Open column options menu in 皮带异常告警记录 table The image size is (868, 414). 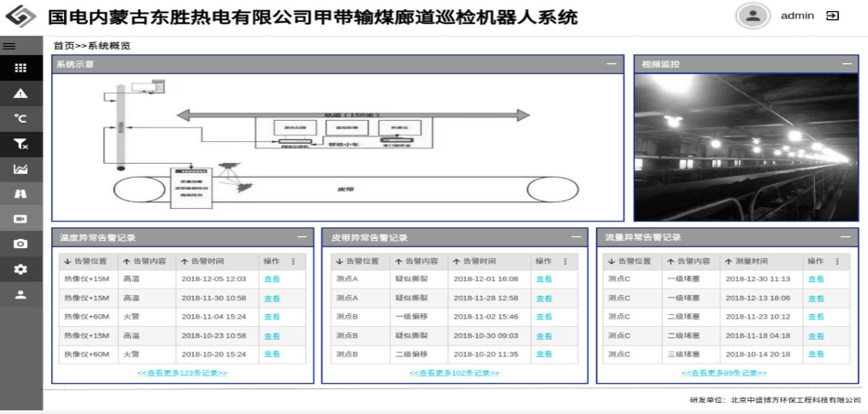coord(566,262)
